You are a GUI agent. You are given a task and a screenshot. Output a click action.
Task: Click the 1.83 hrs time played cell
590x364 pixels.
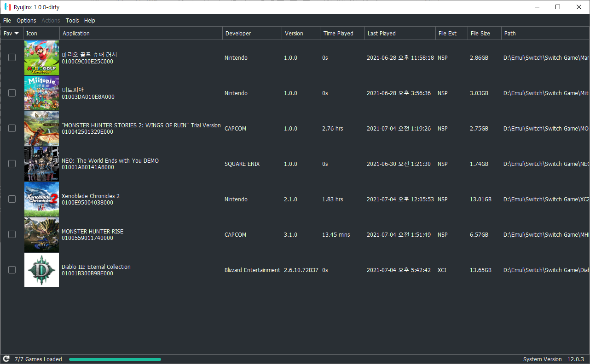point(332,199)
